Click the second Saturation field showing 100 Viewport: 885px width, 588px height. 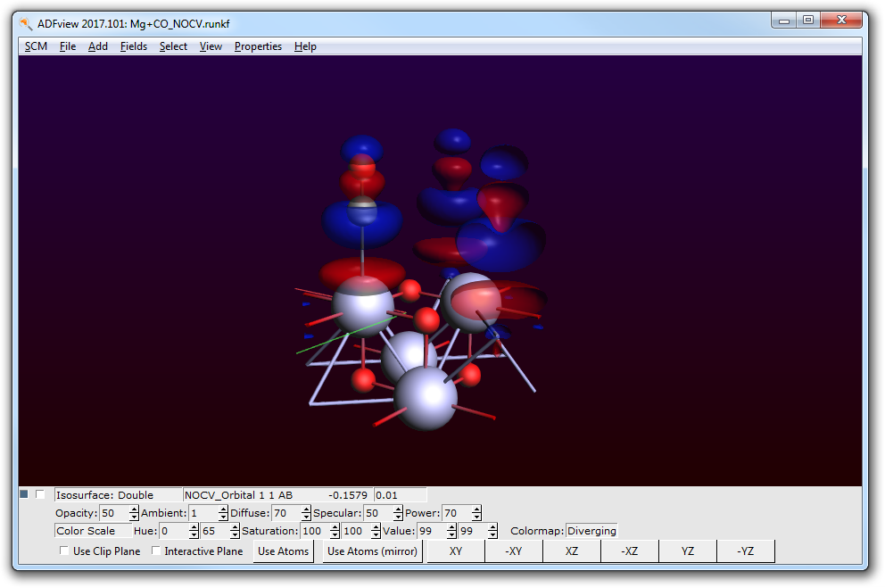tap(356, 530)
